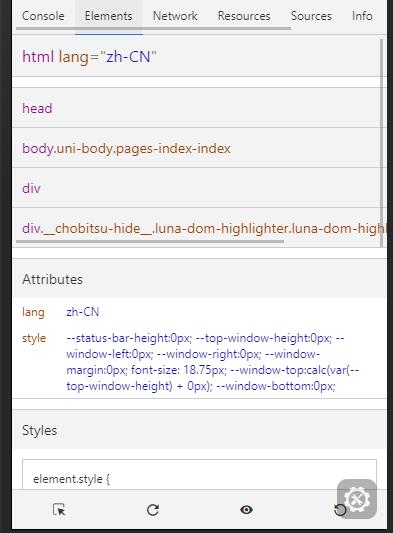The height and width of the screenshot is (533, 393).
Task: Click the vertical scrollbar beside element list
Action: [381, 143]
